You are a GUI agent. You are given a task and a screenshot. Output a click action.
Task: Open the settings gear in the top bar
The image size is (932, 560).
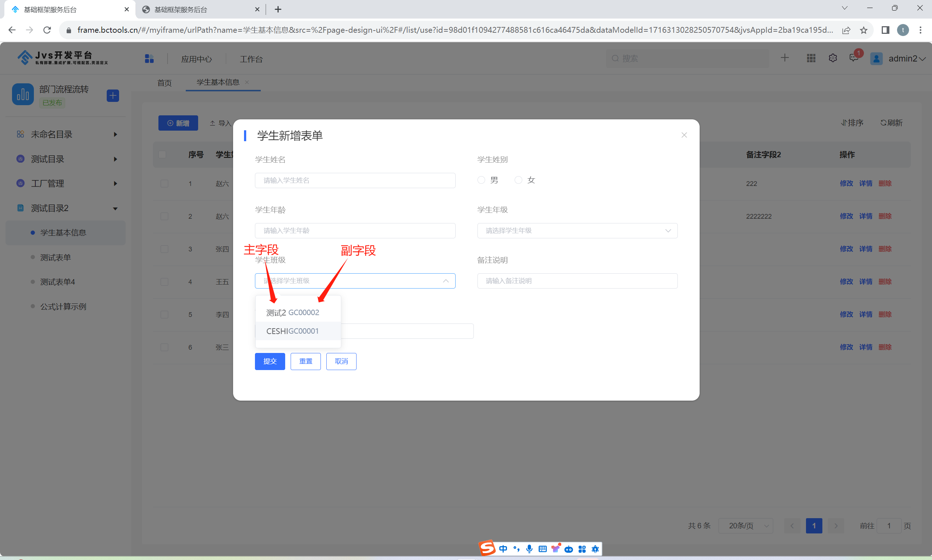(x=832, y=58)
